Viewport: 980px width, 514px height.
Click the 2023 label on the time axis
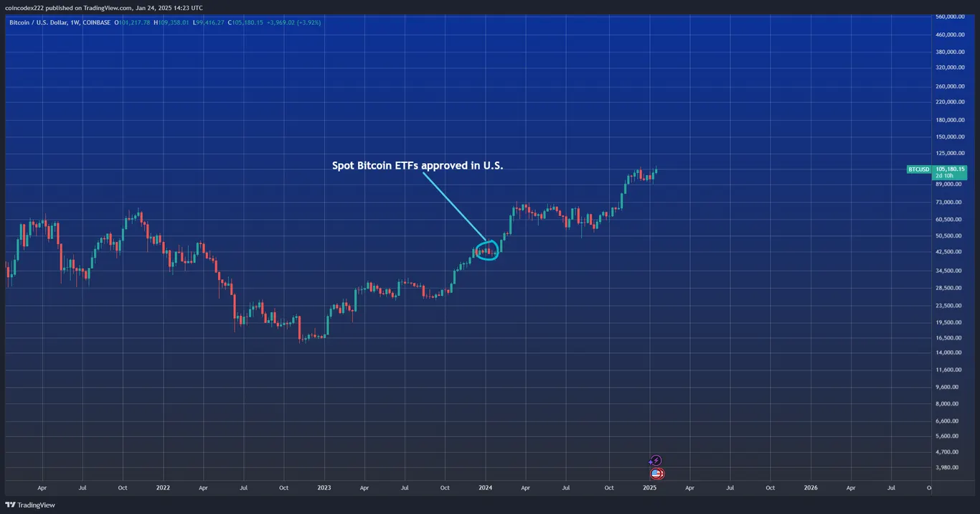pyautogui.click(x=324, y=487)
